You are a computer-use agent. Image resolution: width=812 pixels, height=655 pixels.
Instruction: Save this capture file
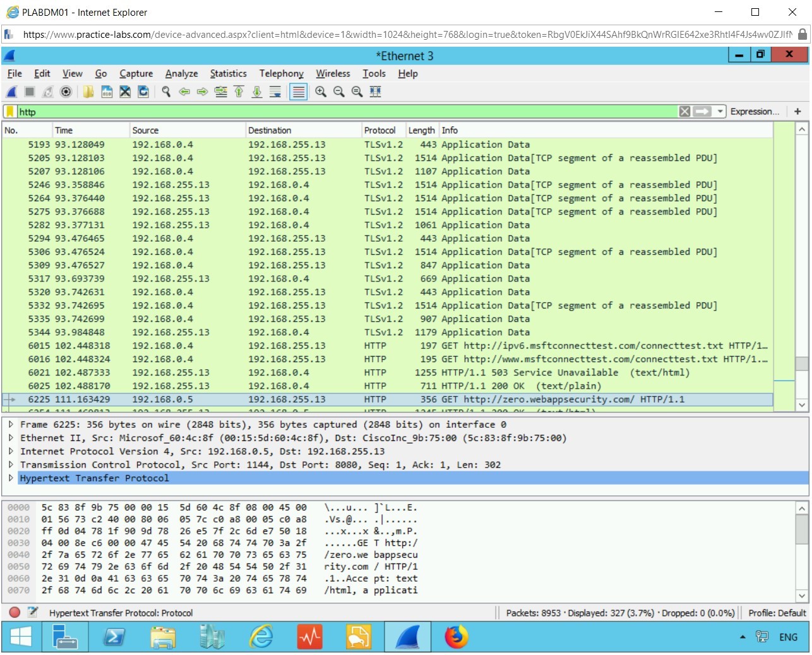click(107, 92)
